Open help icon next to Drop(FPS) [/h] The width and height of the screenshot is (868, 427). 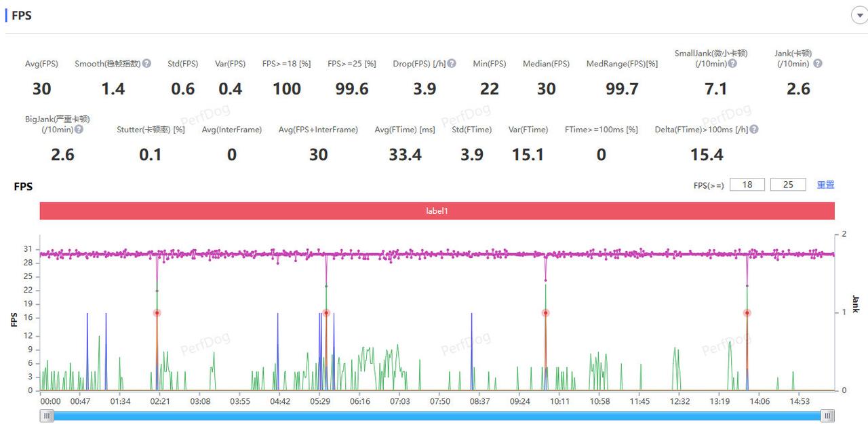point(452,63)
